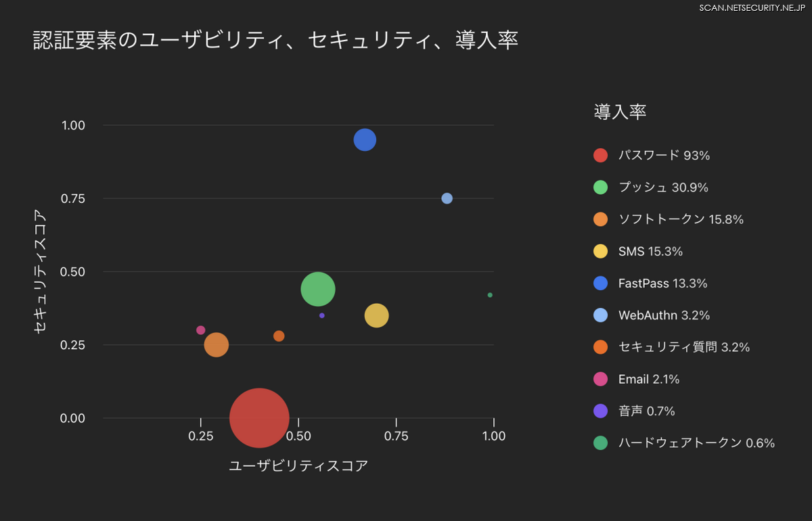Click the Email 2.1% legend label
Screen dimensions: 812x521
[648, 380]
